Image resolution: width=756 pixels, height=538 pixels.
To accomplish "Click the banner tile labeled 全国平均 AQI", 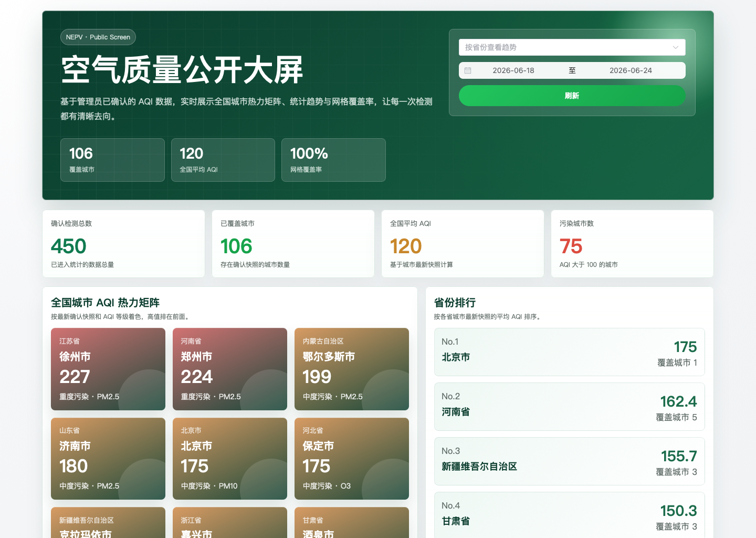I will 223,160.
